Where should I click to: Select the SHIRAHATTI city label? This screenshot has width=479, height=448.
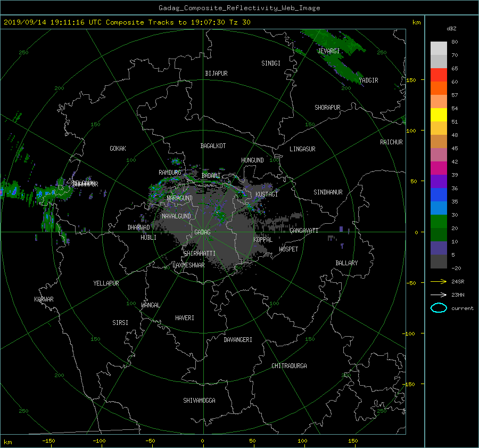[x=200, y=254]
